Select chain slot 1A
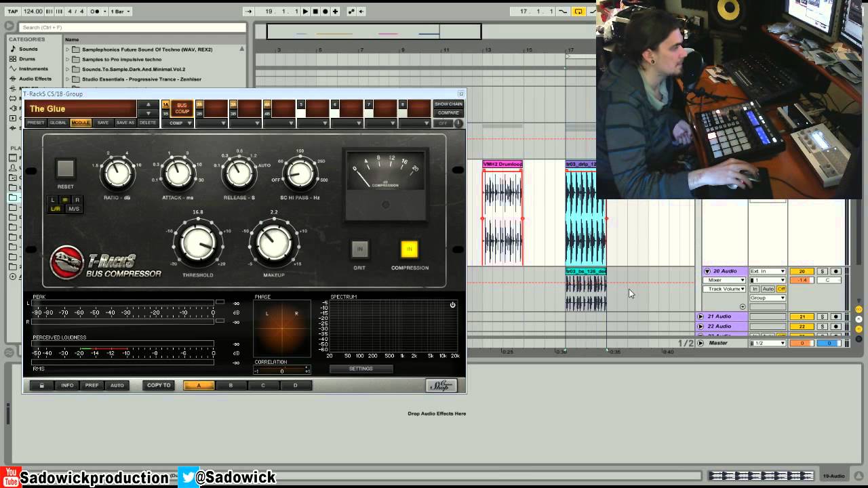868x488 pixels. (165, 104)
